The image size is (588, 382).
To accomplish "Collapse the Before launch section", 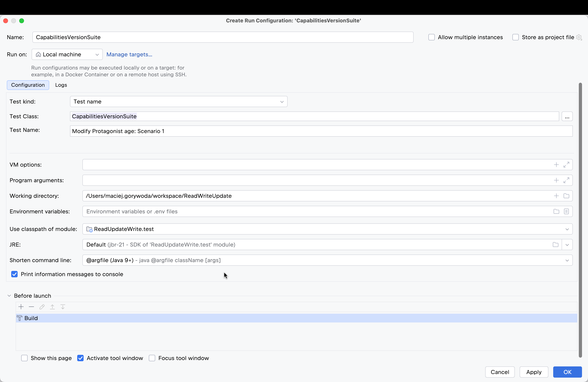I will [9, 296].
